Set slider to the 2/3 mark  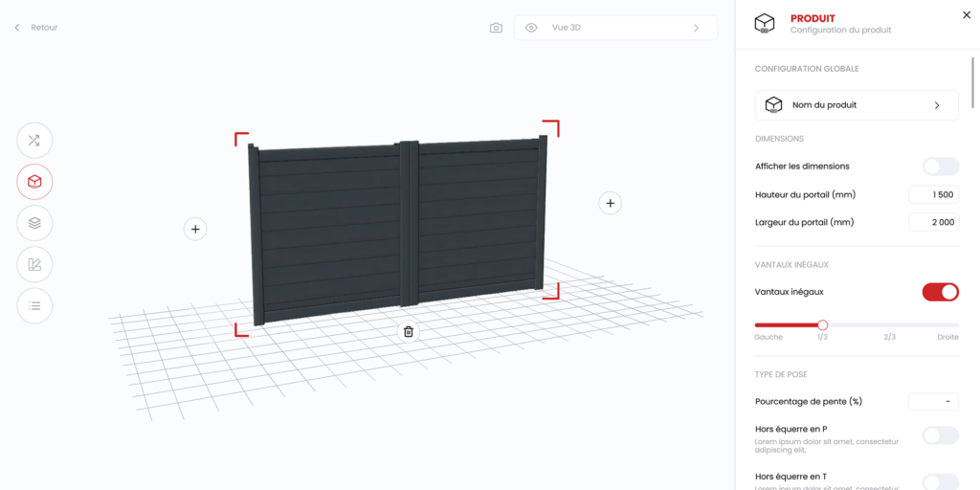889,325
